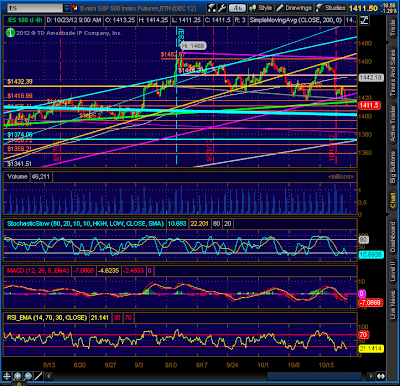Image resolution: width=400 pixels, height=386 pixels.
Task: Open the Big Buttons side tab
Action: 393,166
